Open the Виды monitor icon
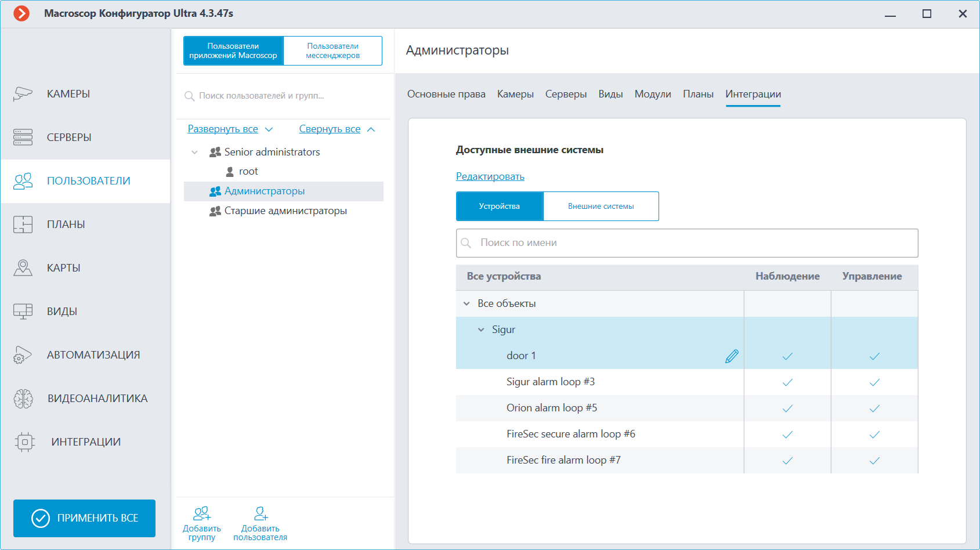980x550 pixels. pyautogui.click(x=23, y=312)
